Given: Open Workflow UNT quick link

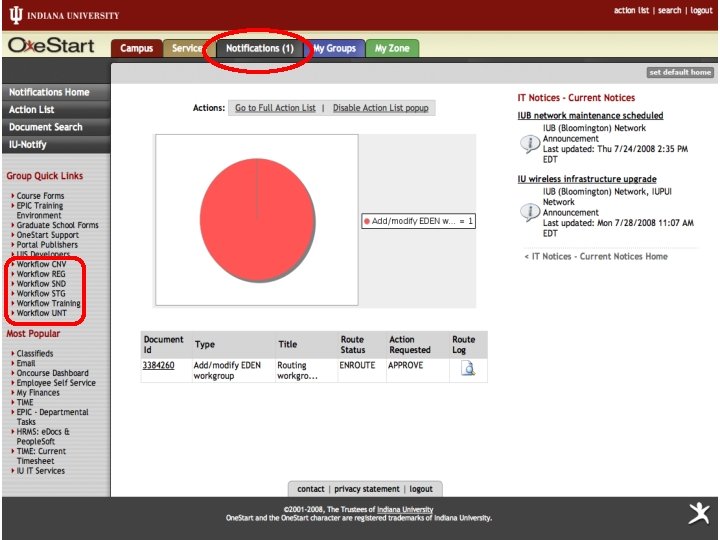Looking at the screenshot, I should [41, 313].
